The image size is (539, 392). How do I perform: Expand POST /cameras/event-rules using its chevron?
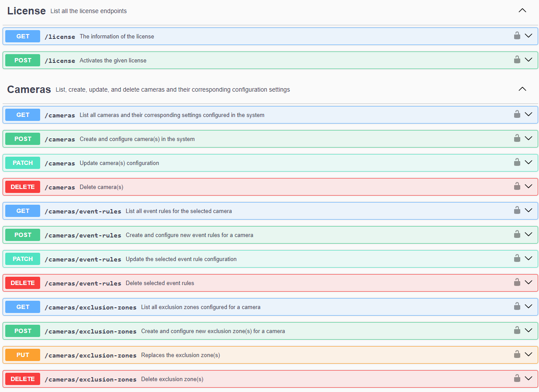pos(529,234)
